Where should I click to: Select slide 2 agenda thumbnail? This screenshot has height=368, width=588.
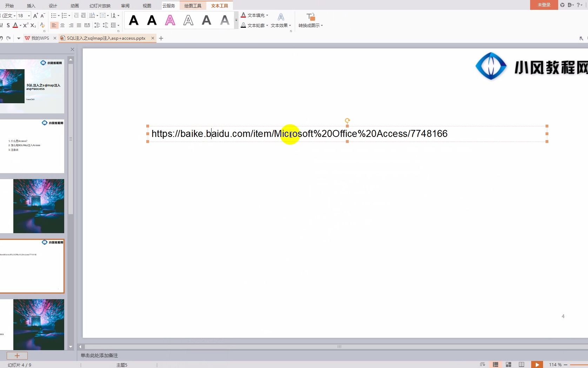pyautogui.click(x=32, y=146)
